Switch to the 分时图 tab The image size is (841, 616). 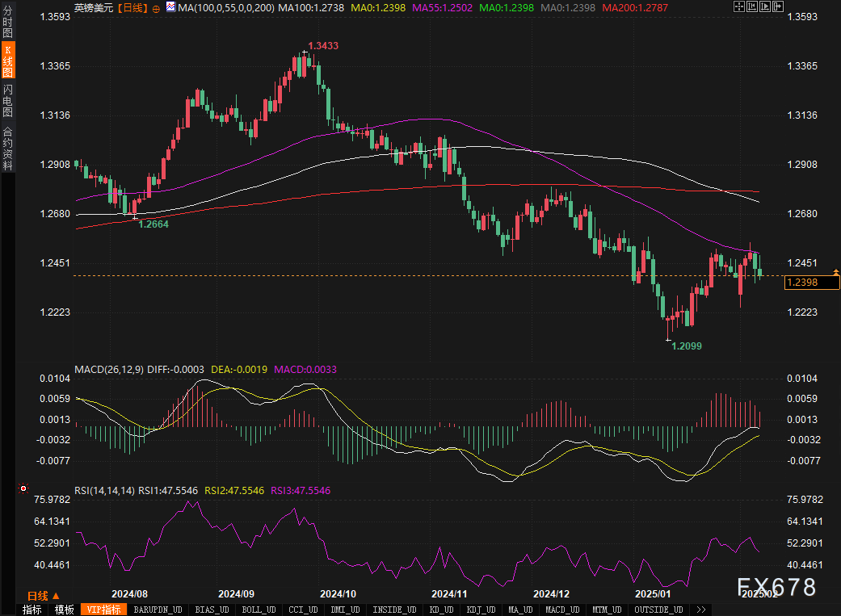6,20
